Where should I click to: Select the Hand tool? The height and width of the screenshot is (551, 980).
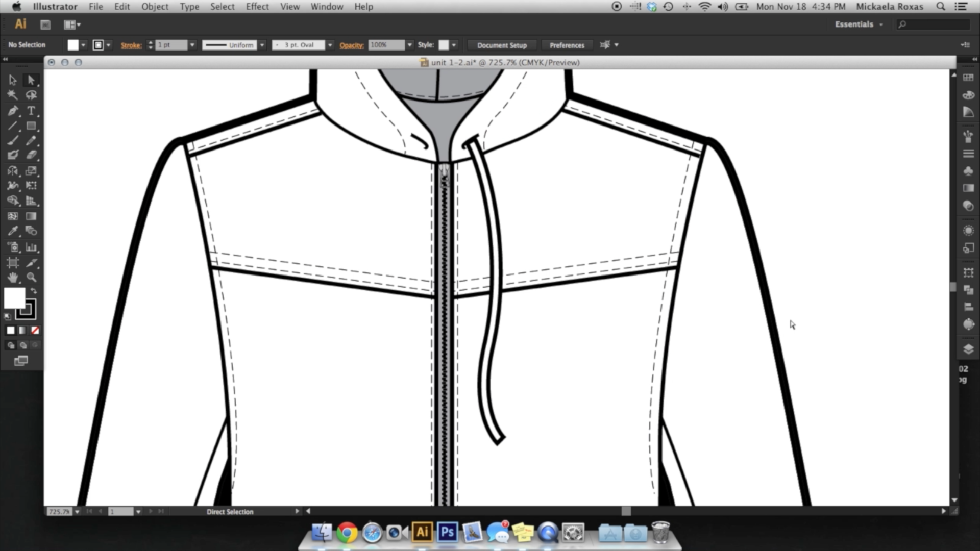(x=13, y=278)
